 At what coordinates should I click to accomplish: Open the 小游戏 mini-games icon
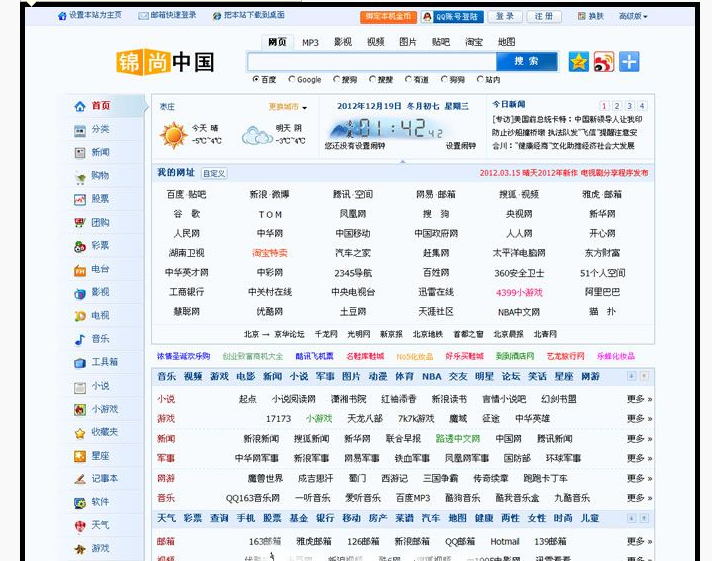(x=80, y=409)
